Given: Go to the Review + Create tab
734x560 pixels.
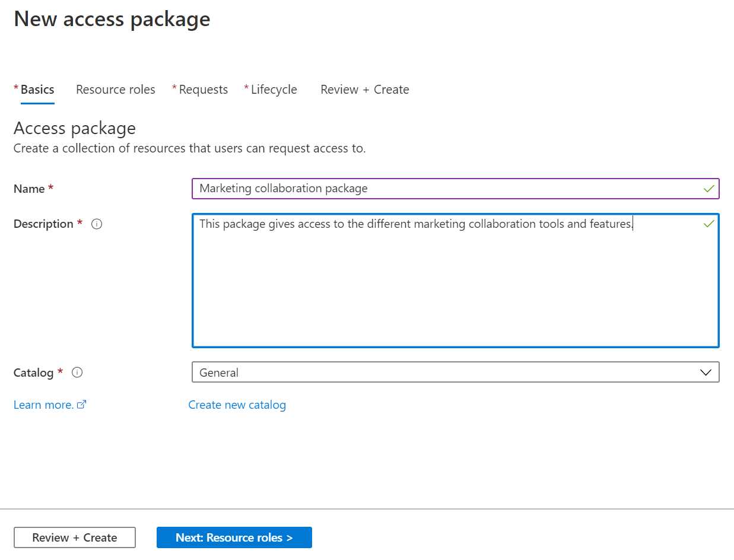Looking at the screenshot, I should pyautogui.click(x=364, y=89).
